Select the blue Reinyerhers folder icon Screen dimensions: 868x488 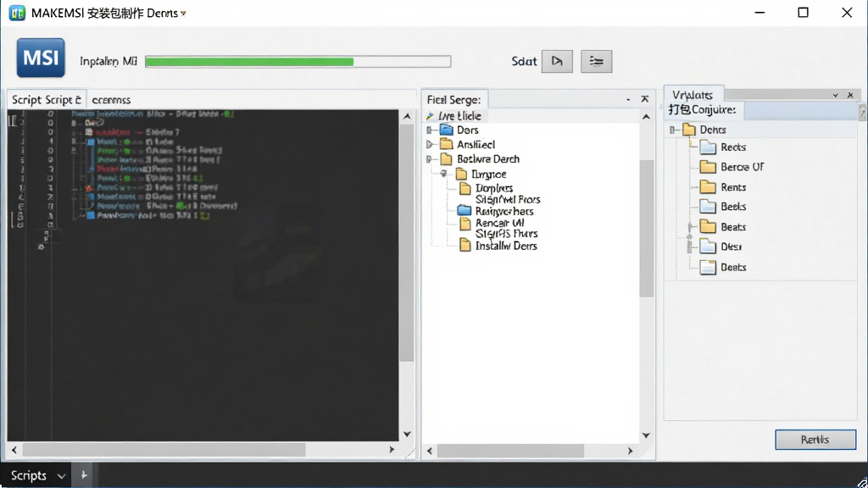click(465, 211)
